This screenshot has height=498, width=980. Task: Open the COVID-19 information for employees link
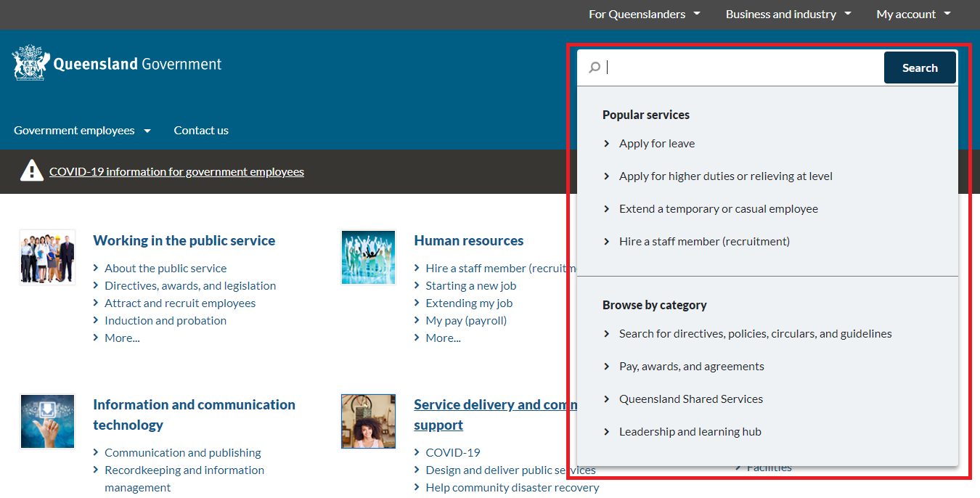pyautogui.click(x=176, y=171)
